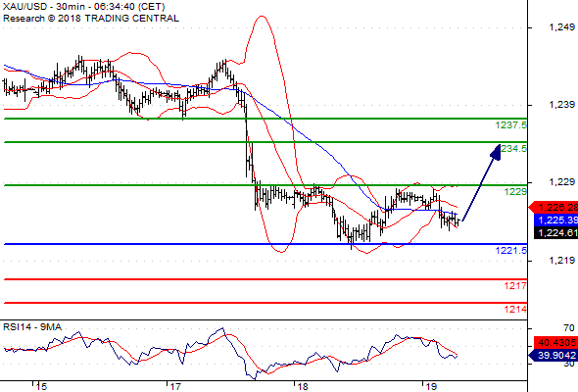Select the red 1214 support label

pos(515,310)
